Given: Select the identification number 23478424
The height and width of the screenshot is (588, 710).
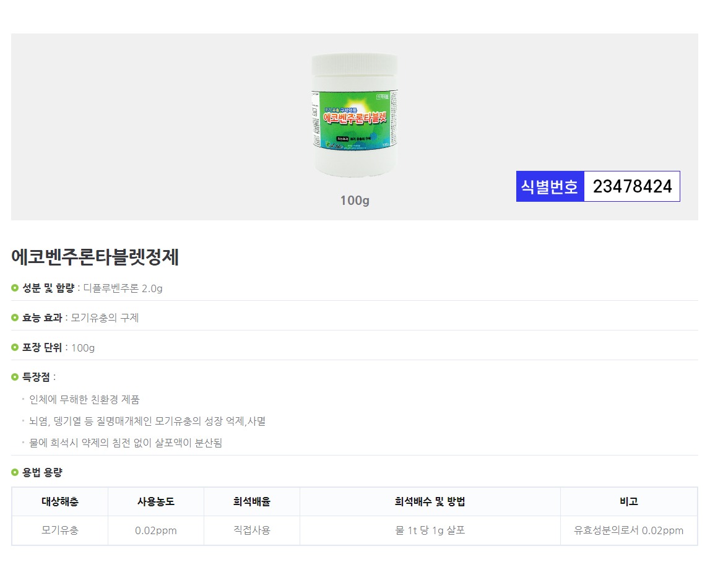Looking at the screenshot, I should click(632, 186).
